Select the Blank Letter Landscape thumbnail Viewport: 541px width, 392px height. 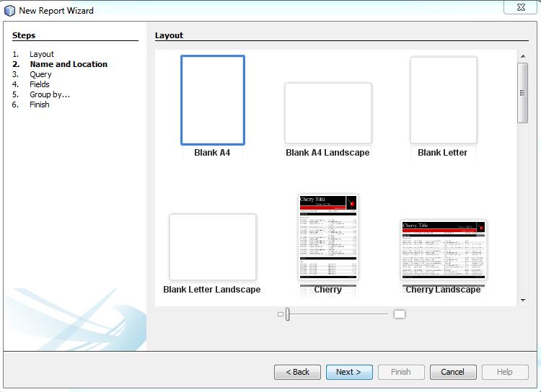[x=213, y=247]
